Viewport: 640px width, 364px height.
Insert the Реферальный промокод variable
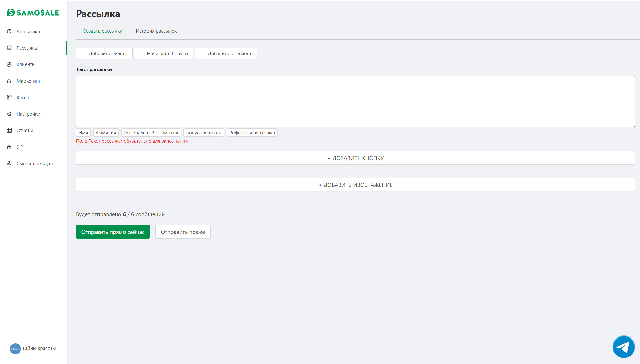151,133
